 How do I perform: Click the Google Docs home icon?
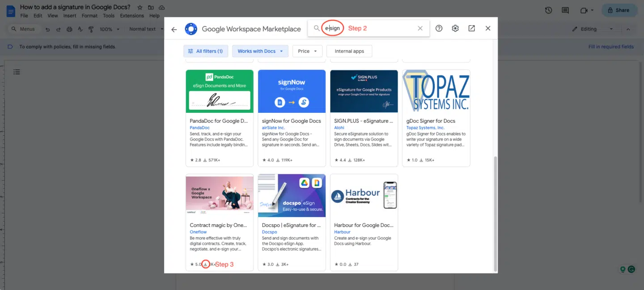click(10, 11)
